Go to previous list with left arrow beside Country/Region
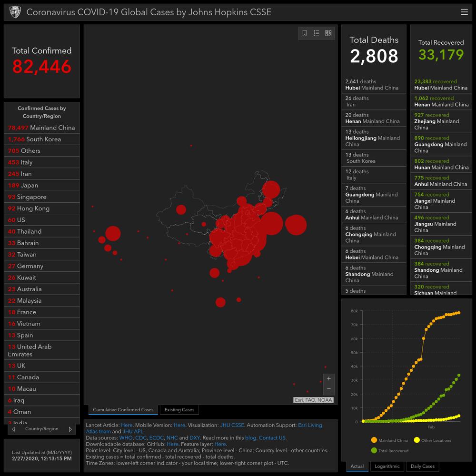 (x=13, y=429)
